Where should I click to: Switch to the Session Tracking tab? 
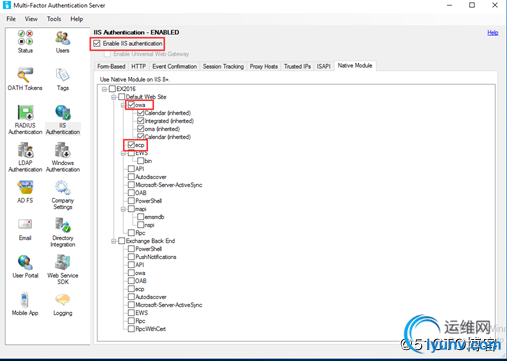coord(223,66)
